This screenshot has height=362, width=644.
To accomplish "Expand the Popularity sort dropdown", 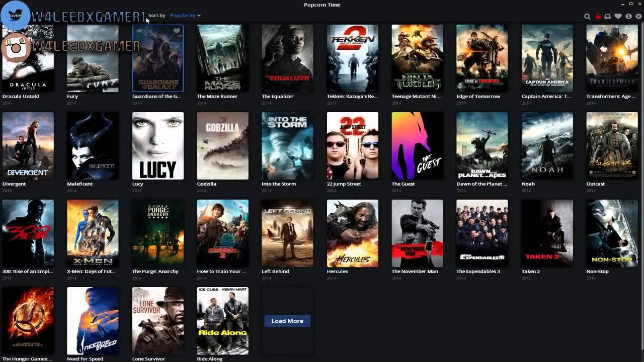I will pyautogui.click(x=185, y=16).
